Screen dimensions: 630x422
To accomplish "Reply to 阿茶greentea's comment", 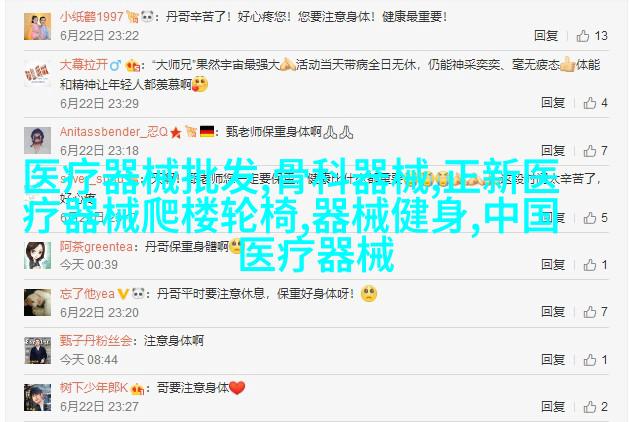I will (553, 265).
